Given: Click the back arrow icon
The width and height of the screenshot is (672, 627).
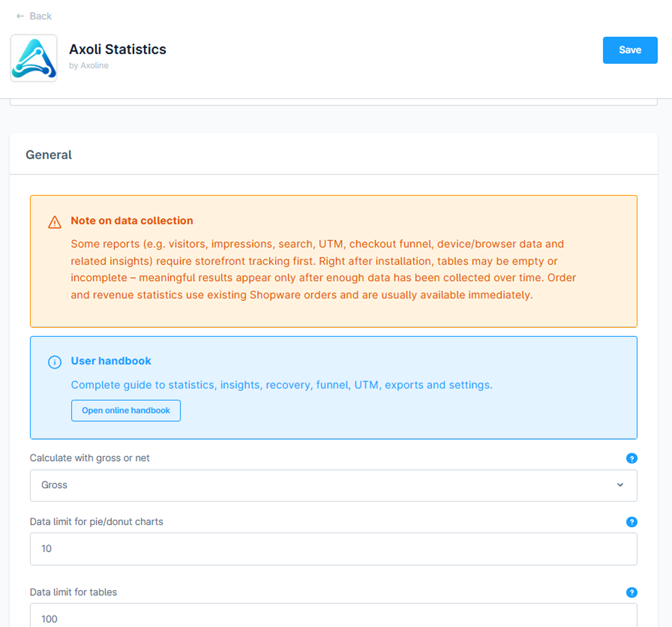Looking at the screenshot, I should (20, 16).
